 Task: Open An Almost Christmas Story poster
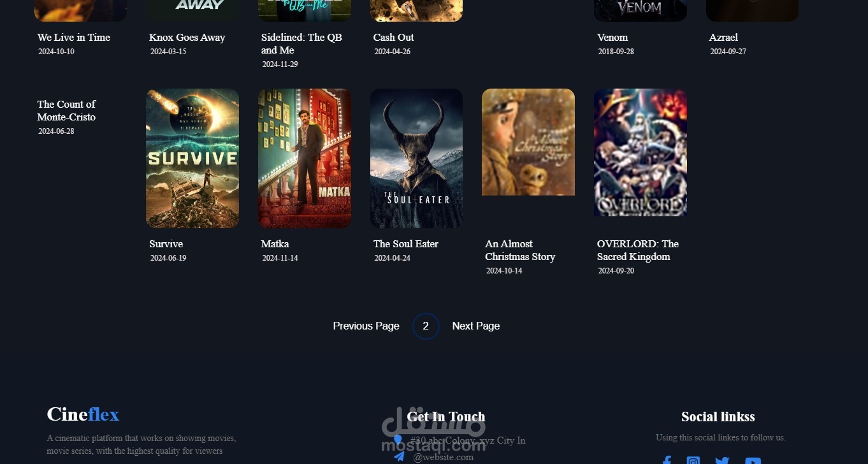(528, 142)
